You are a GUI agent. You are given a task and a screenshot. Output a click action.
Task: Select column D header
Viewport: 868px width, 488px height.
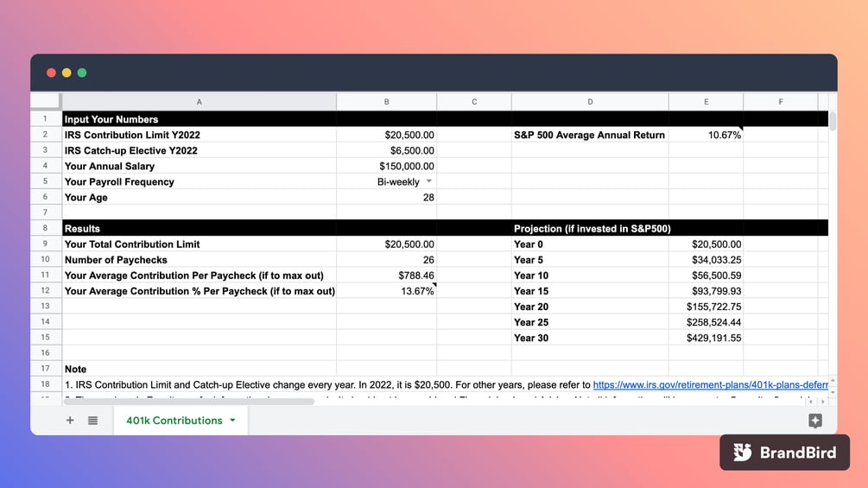pyautogui.click(x=590, y=102)
